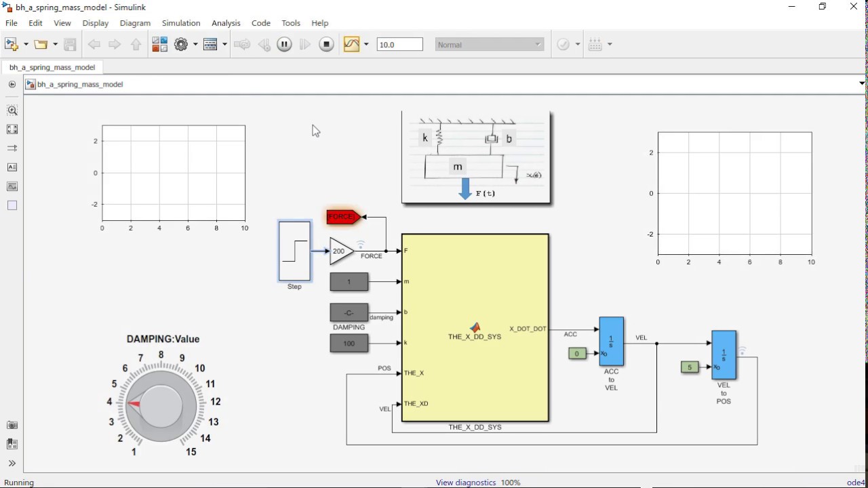Select the Area box tool
The image size is (868, 488).
pos(12,205)
